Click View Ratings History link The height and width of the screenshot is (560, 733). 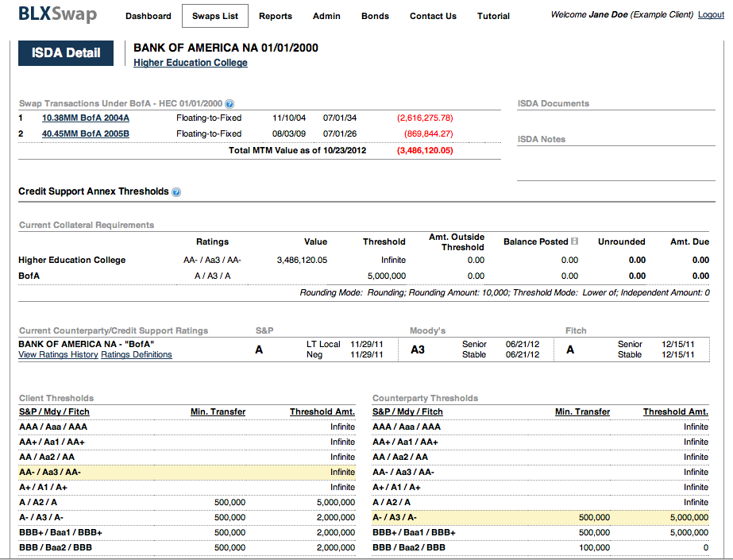59,354
